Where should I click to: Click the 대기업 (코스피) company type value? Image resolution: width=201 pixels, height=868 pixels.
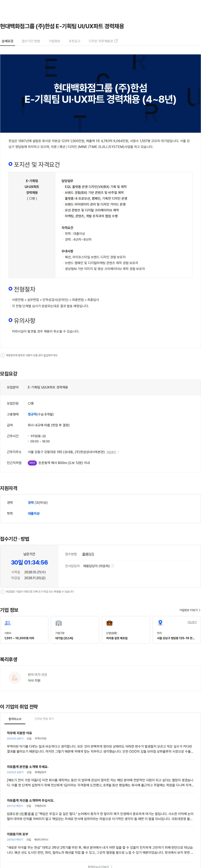[64, 638]
